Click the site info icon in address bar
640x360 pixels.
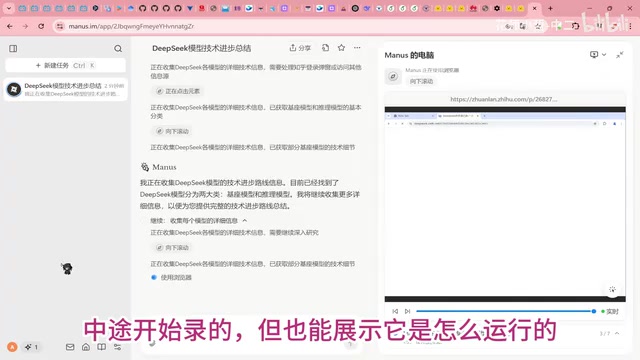[x=60, y=26]
